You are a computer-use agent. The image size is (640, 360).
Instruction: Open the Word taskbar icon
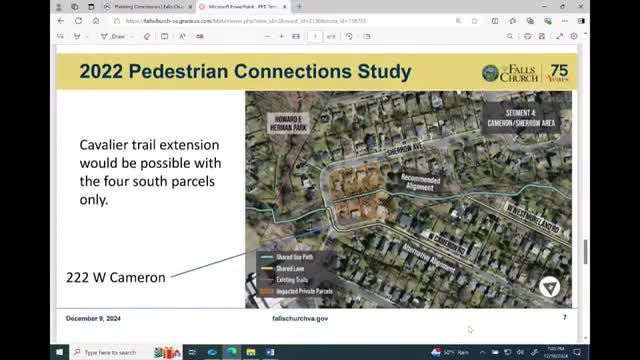pos(270,352)
